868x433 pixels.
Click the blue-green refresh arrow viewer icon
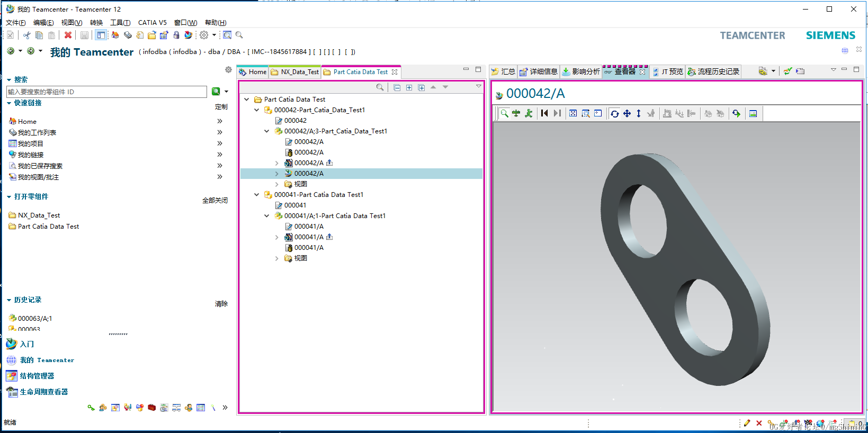point(737,113)
